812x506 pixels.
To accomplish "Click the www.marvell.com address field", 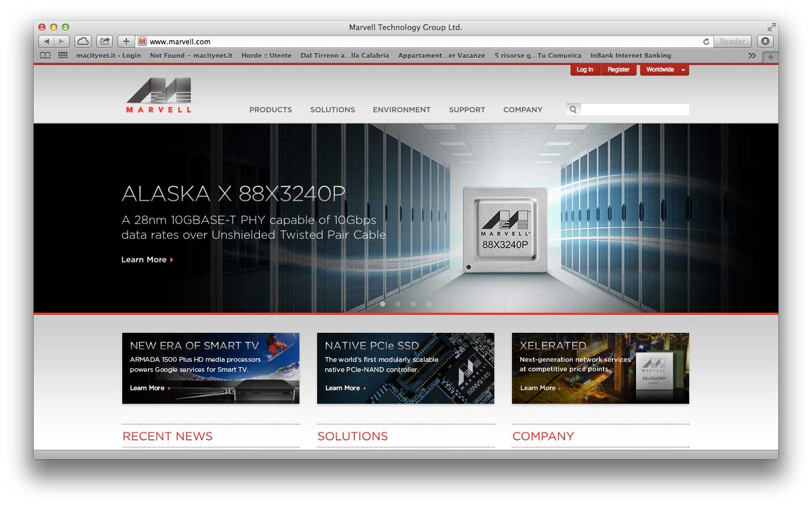I will [424, 41].
